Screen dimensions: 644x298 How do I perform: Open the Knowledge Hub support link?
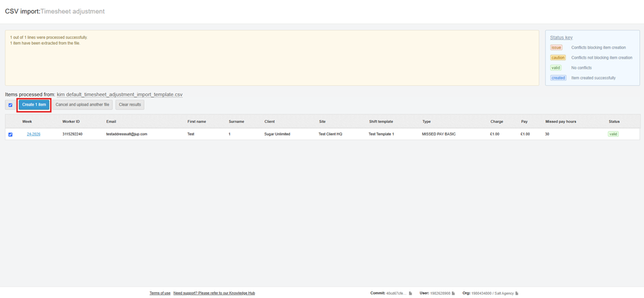214,293
